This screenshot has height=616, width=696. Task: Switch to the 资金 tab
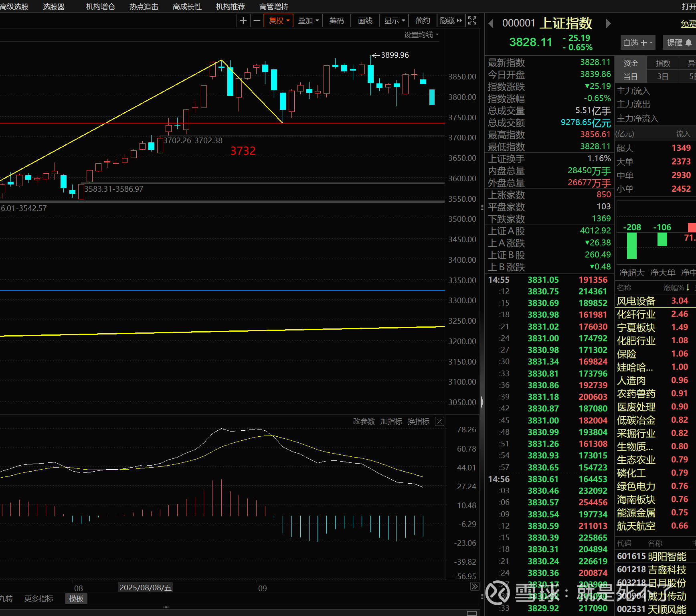coord(631,63)
